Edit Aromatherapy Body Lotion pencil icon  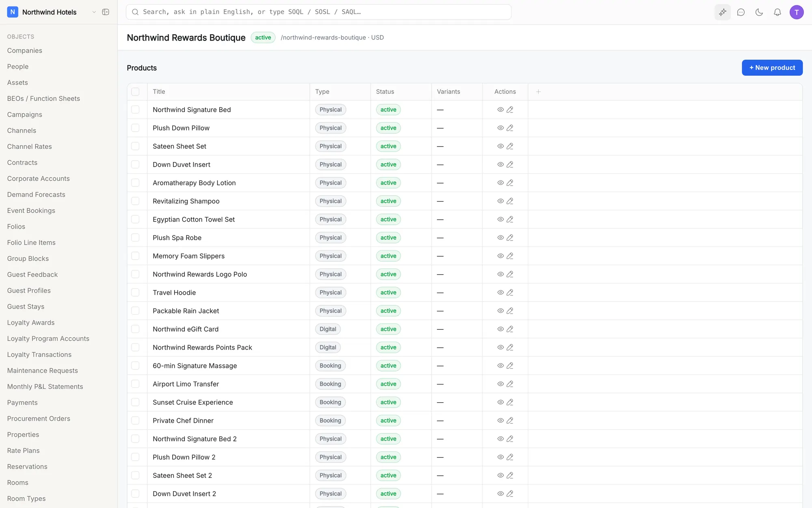(510, 183)
